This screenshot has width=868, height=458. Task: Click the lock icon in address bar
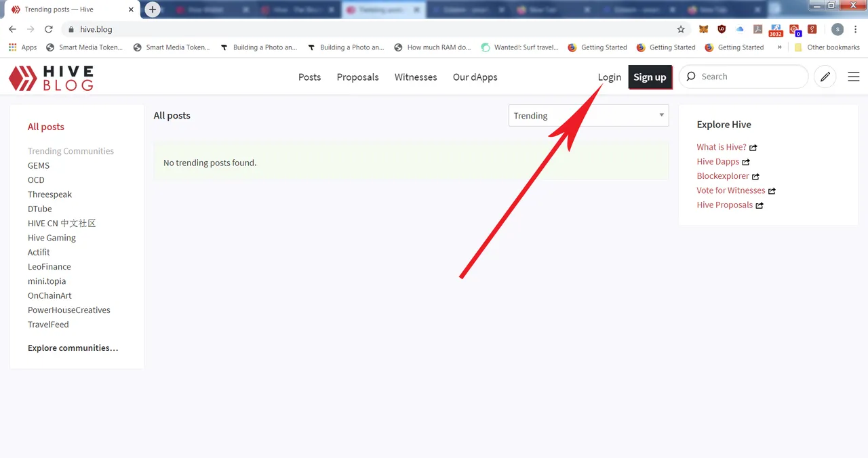tap(71, 29)
